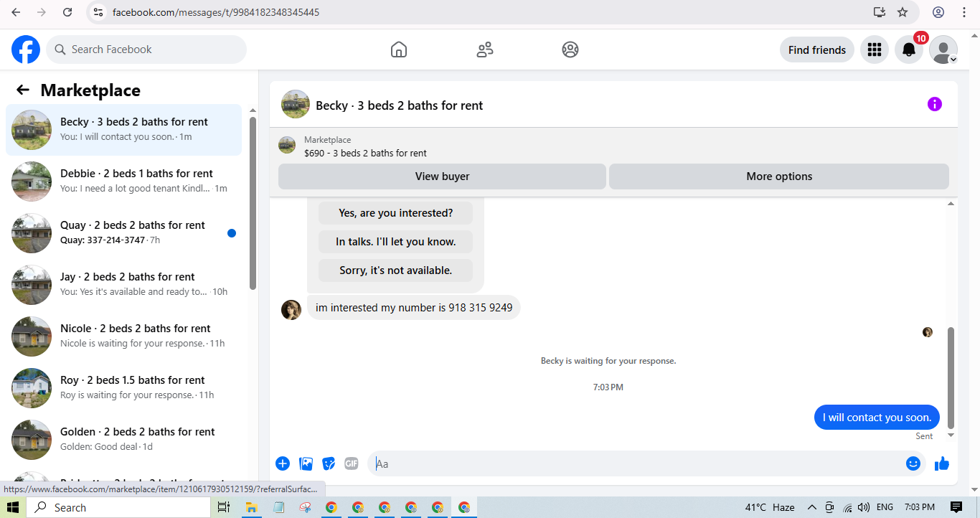Click the chat scrollbar down arrow
980x518 pixels.
(x=951, y=435)
